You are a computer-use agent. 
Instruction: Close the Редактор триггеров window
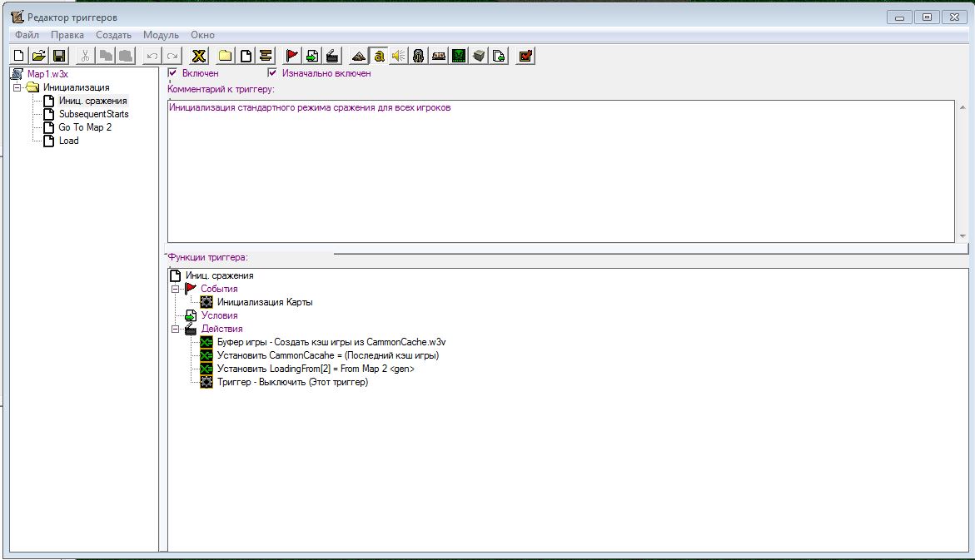point(954,17)
